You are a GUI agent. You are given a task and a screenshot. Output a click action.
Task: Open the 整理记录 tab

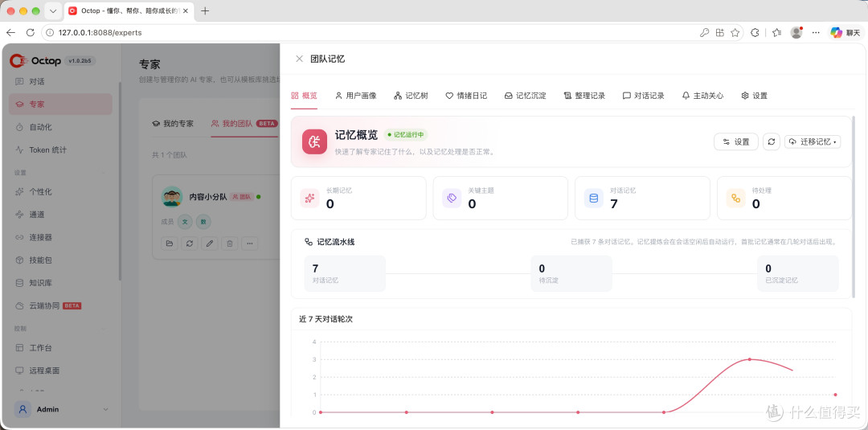pos(584,95)
